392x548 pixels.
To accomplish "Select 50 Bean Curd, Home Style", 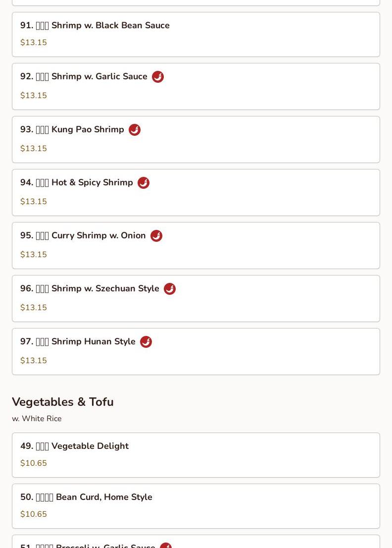I will (196, 506).
